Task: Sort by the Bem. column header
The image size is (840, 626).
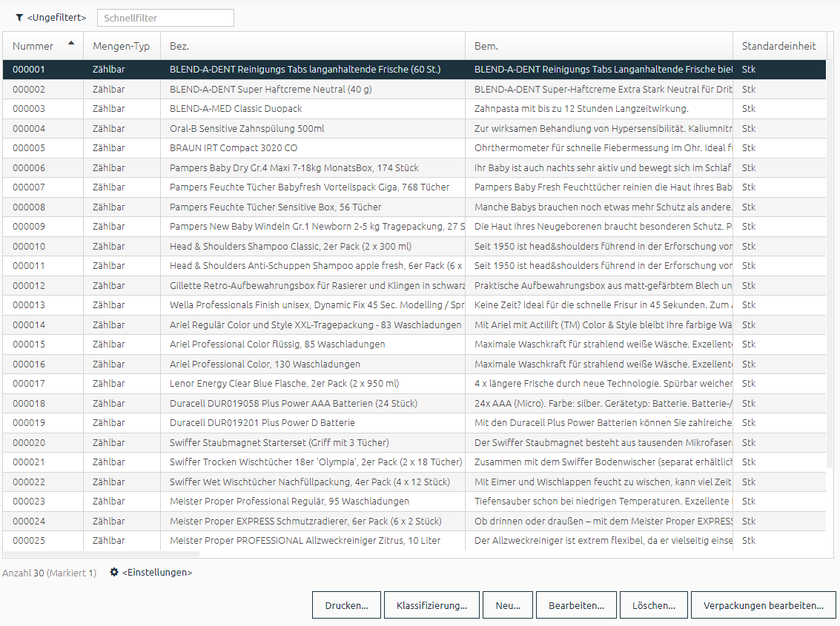Action: coord(599,46)
